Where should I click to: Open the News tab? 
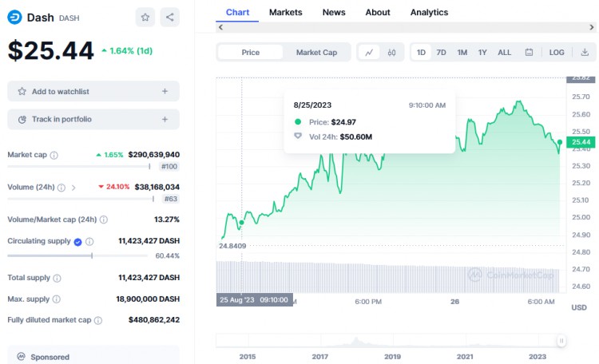pyautogui.click(x=334, y=12)
